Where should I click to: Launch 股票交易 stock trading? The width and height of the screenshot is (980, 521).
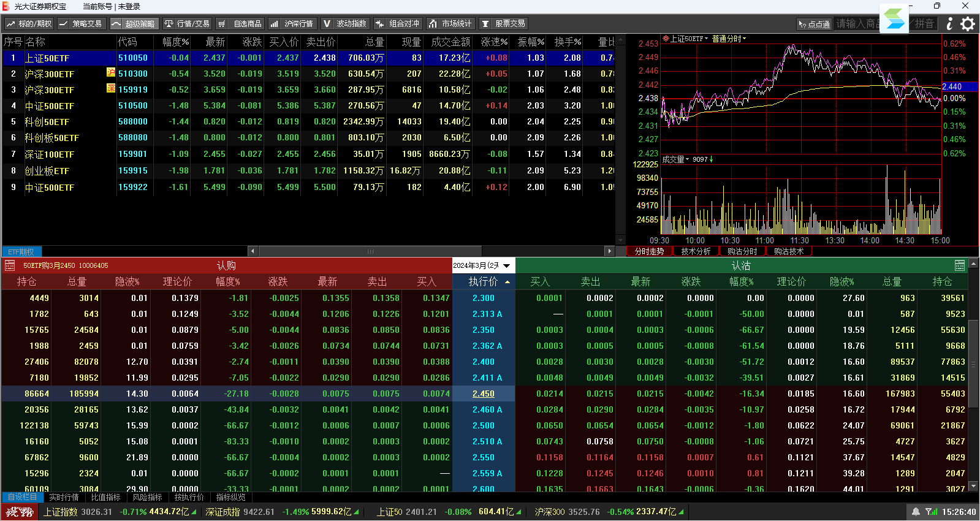click(503, 24)
